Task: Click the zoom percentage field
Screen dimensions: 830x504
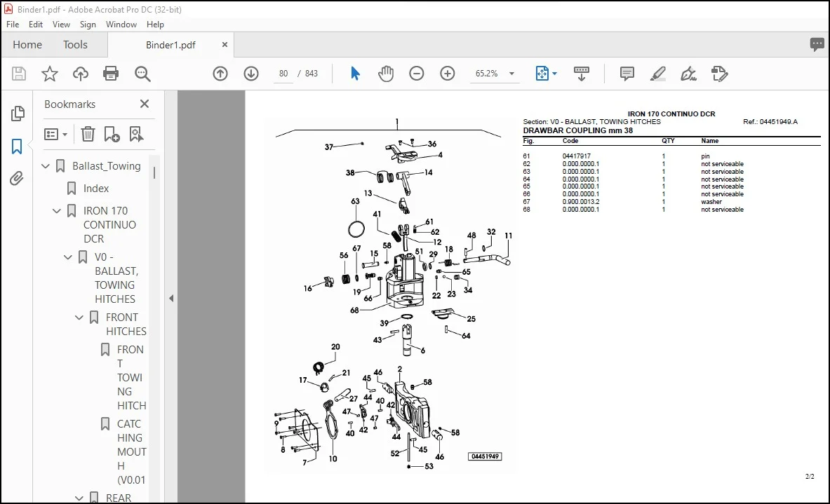Action: point(486,74)
